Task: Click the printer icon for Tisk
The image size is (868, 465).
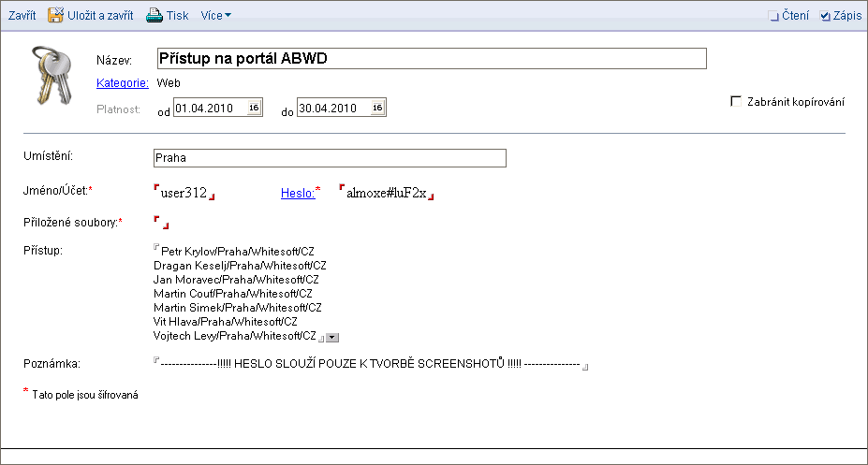Action: coord(154,15)
